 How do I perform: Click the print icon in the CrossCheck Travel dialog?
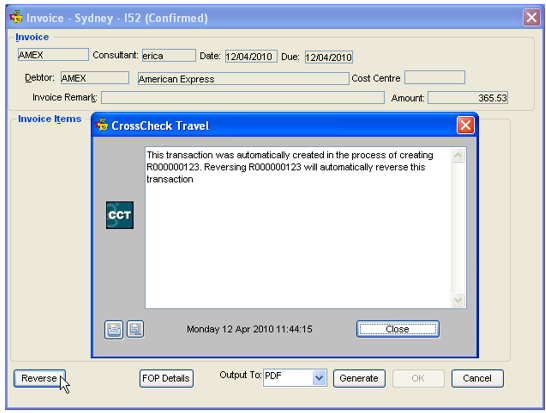pyautogui.click(x=114, y=329)
